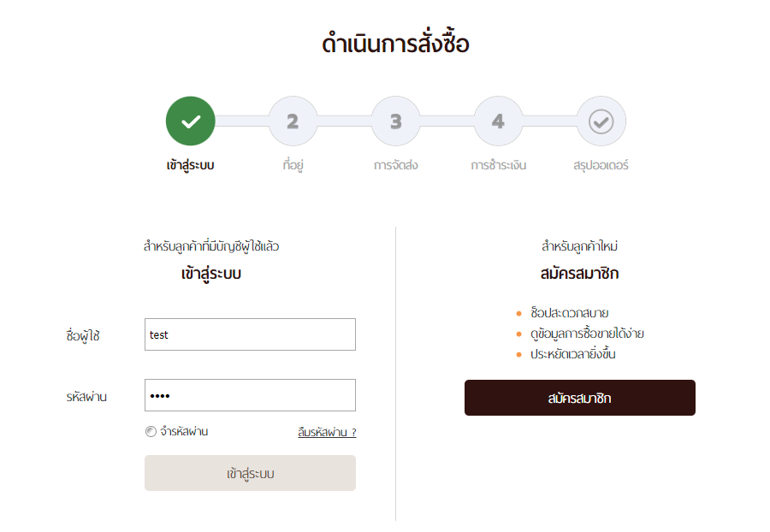770x532 pixels.
Task: Click the การชำระเงิน step label
Action: [499, 165]
